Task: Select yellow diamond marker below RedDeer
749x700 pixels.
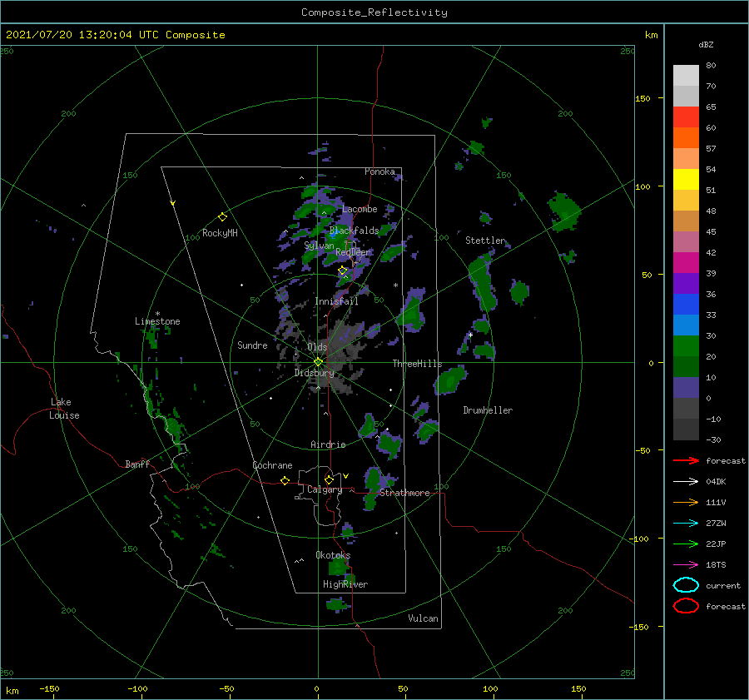Action: coord(343,271)
